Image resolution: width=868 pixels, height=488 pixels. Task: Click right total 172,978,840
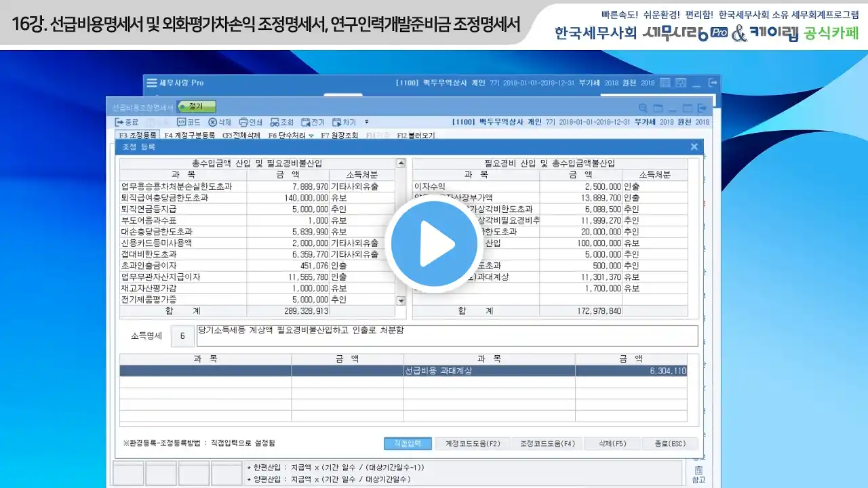point(581,311)
